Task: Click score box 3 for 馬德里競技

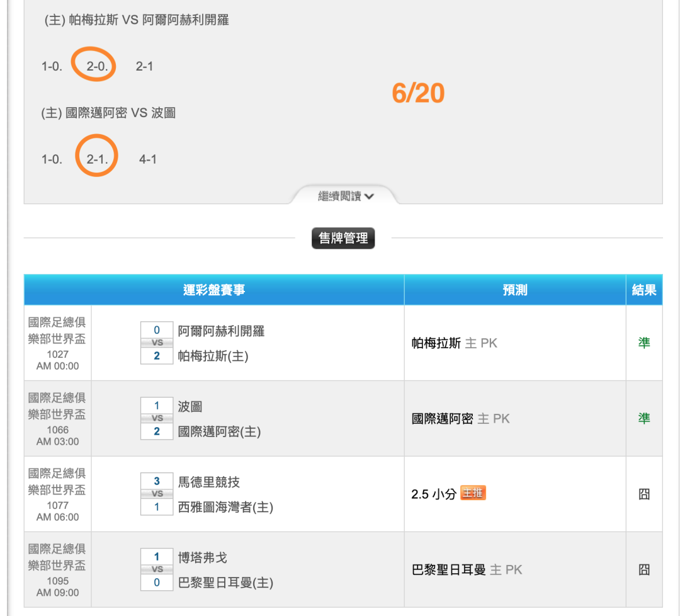Action: [x=157, y=481]
